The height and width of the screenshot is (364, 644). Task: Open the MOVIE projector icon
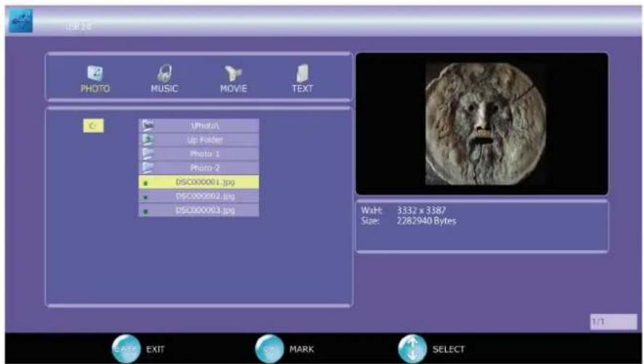coord(233,73)
